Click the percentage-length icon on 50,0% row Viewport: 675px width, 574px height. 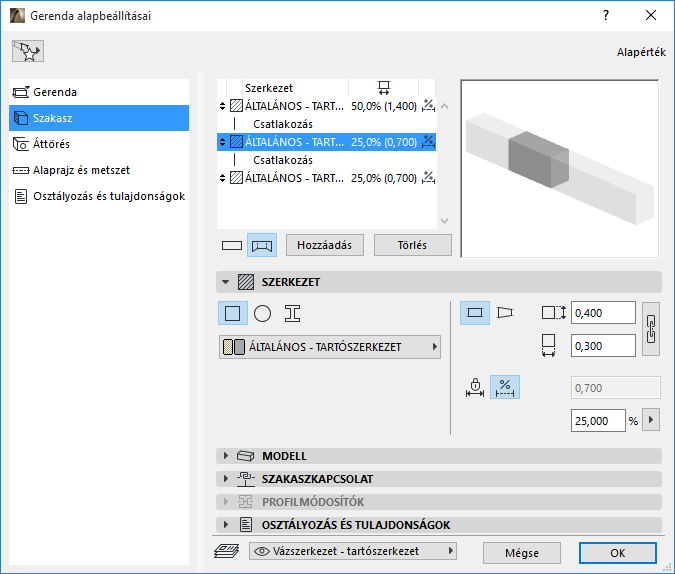428,105
